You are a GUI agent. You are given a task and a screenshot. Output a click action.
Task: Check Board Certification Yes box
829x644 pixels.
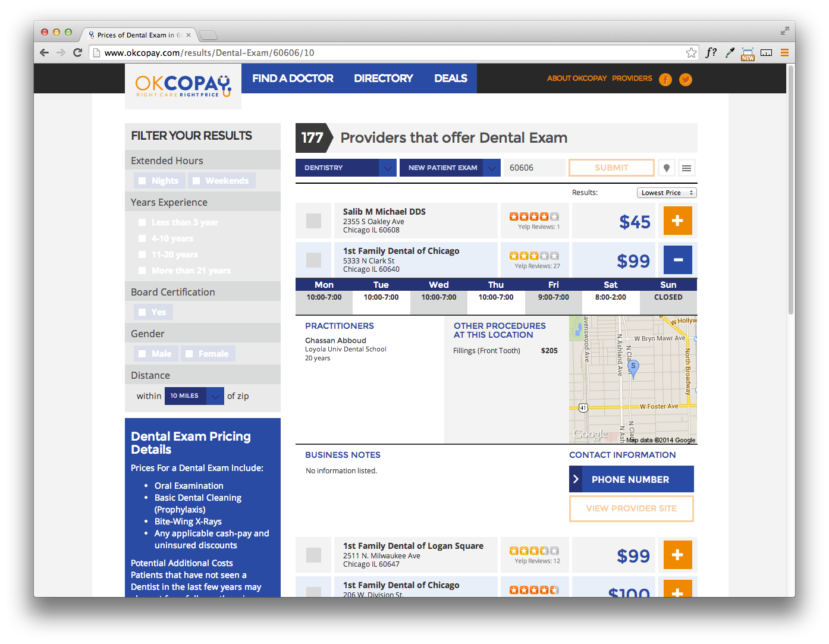(142, 312)
